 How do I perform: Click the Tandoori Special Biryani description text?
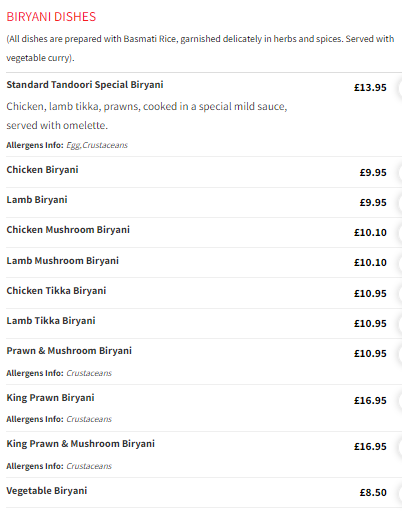pos(147,116)
